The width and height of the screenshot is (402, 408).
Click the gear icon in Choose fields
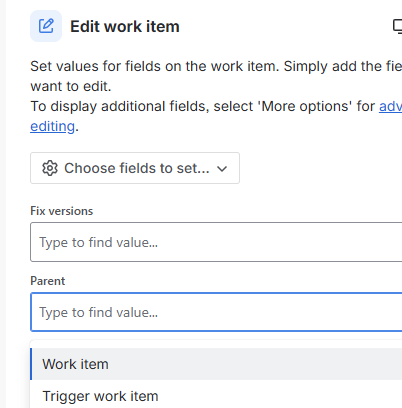[x=50, y=168]
